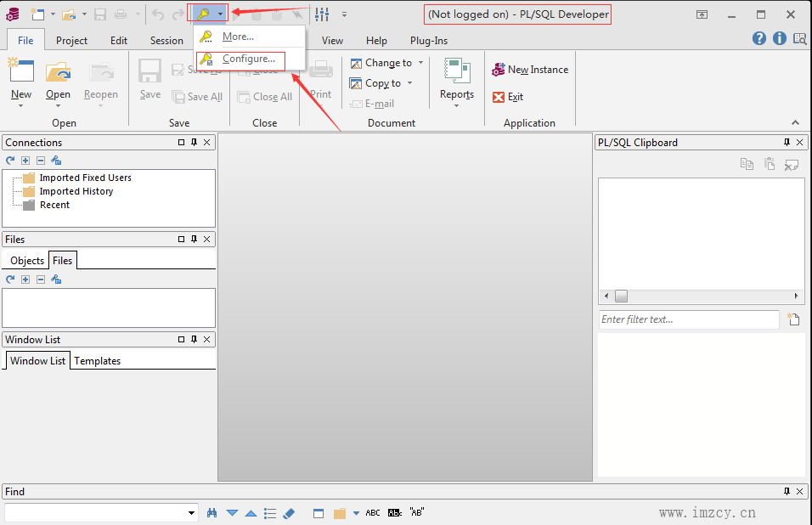The image size is (812, 525).
Task: Click the yellow key Log on icon
Action: pos(203,14)
